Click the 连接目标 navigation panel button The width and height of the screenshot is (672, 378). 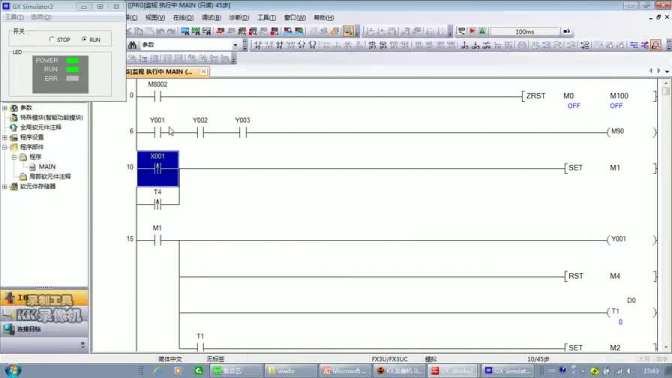44,329
